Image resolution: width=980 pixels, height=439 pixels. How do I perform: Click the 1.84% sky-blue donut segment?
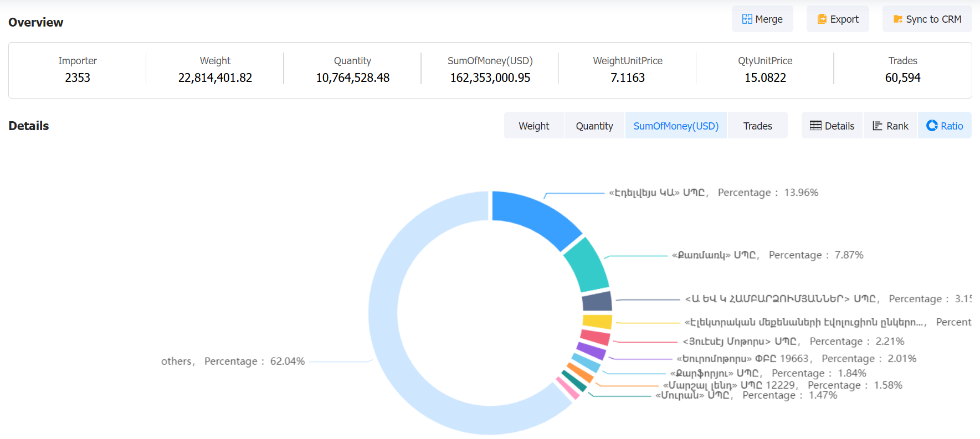point(586,363)
